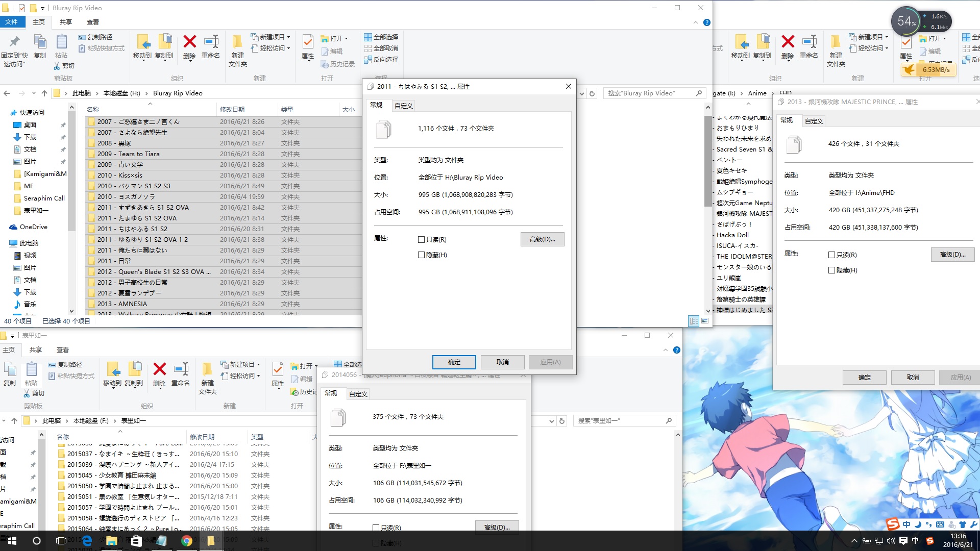Expand the Bluray Rip Video address bar history dropdown
Viewport: 980px width, 551px height.
(581, 93)
